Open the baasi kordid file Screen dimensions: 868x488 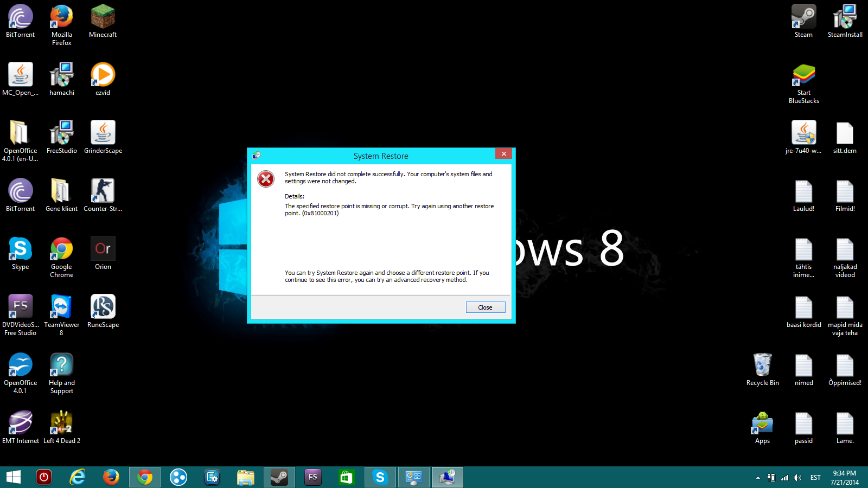pyautogui.click(x=803, y=311)
